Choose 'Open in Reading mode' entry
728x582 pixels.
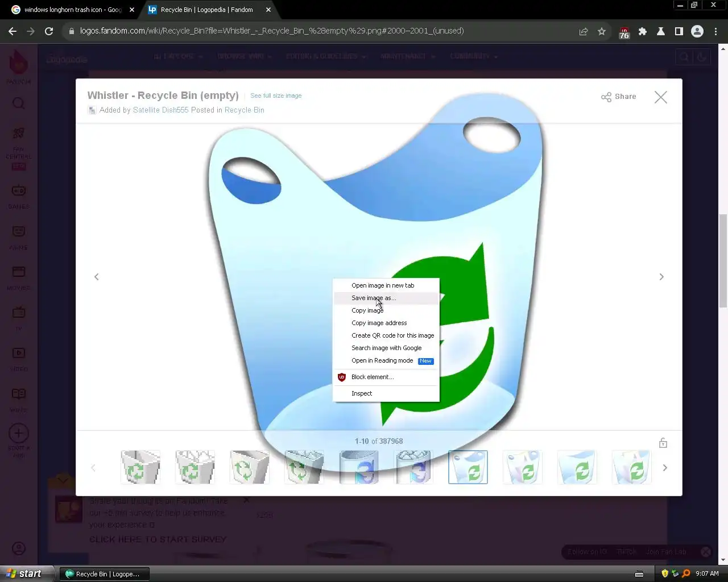coord(386,360)
